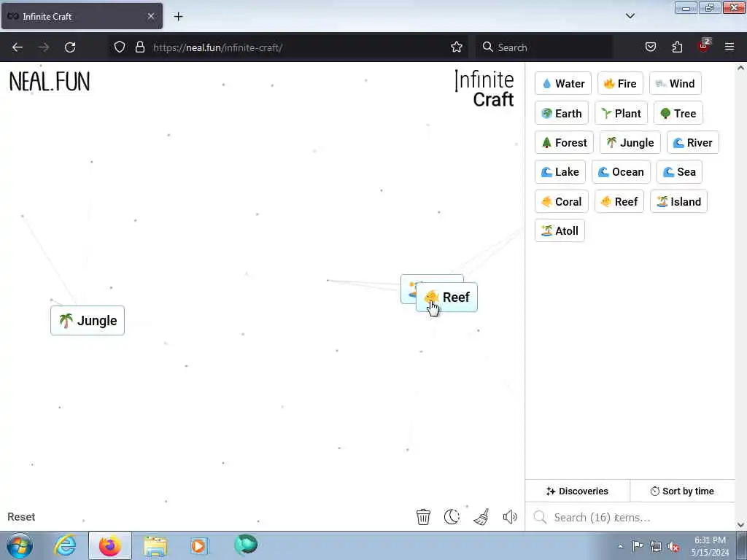
Task: Choose the Jungle element in sidebar list
Action: click(x=630, y=142)
